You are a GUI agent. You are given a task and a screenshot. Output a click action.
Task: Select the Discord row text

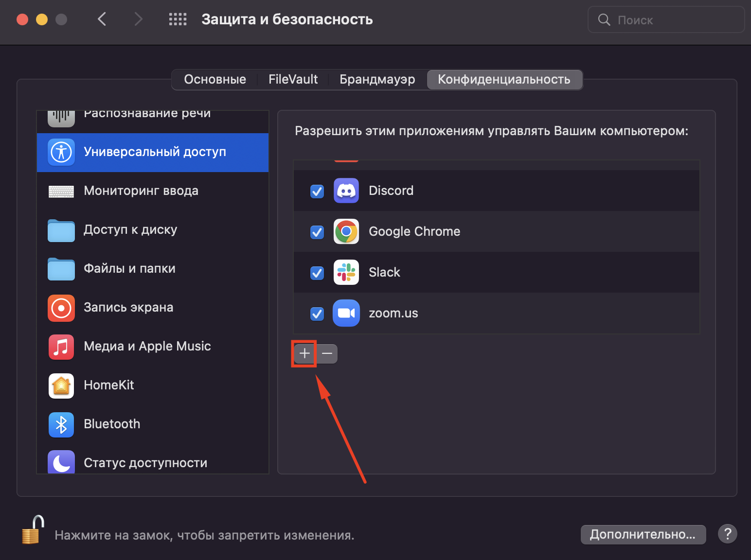point(391,191)
